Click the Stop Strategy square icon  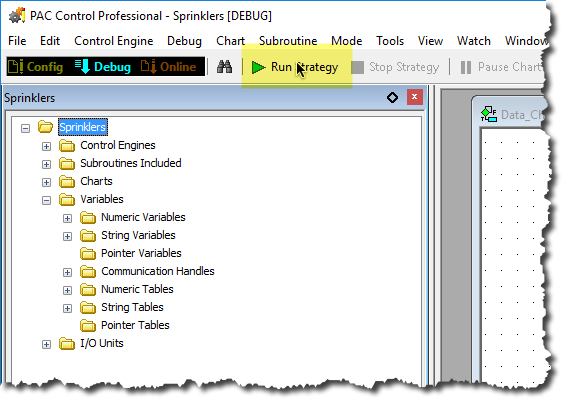coord(357,67)
